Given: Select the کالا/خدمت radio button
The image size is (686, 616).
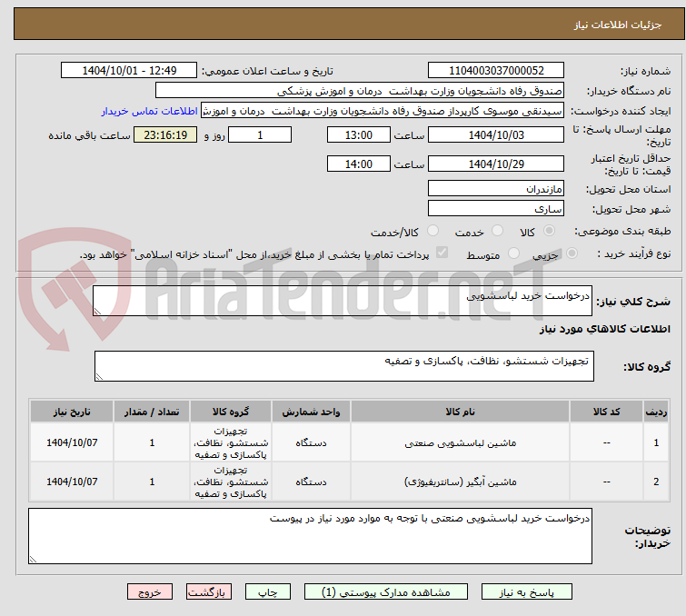Looking at the screenshot, I should coord(432,230).
